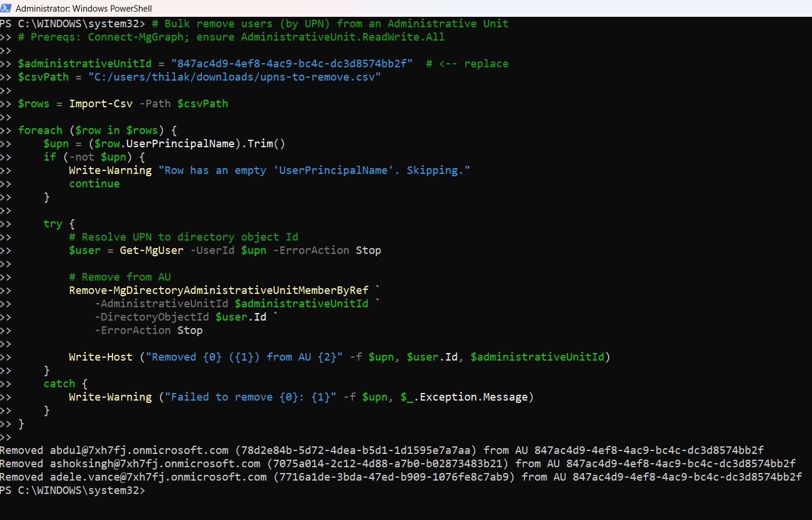
Task: Click the 'catch' keyword
Action: click(59, 384)
